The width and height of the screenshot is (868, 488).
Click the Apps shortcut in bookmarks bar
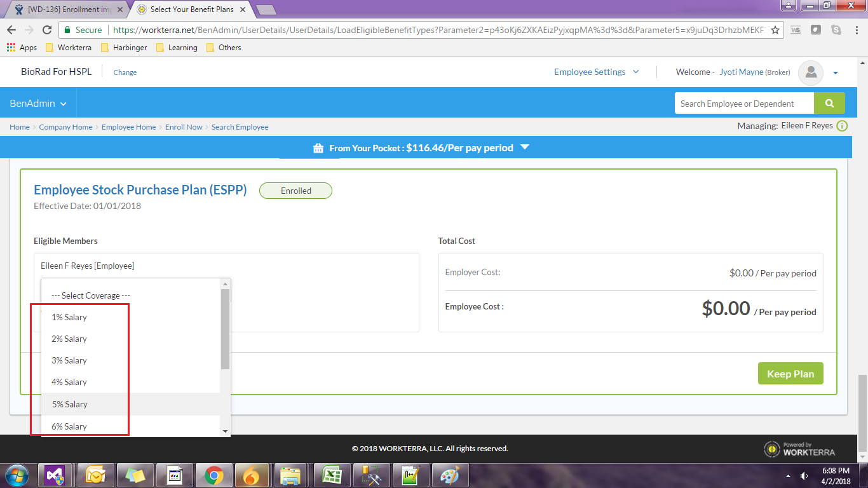click(22, 48)
